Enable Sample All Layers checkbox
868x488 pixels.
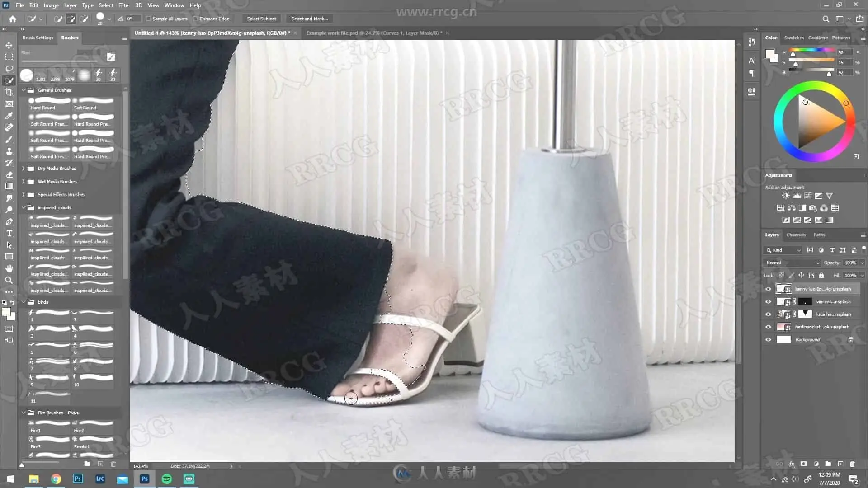148,19
